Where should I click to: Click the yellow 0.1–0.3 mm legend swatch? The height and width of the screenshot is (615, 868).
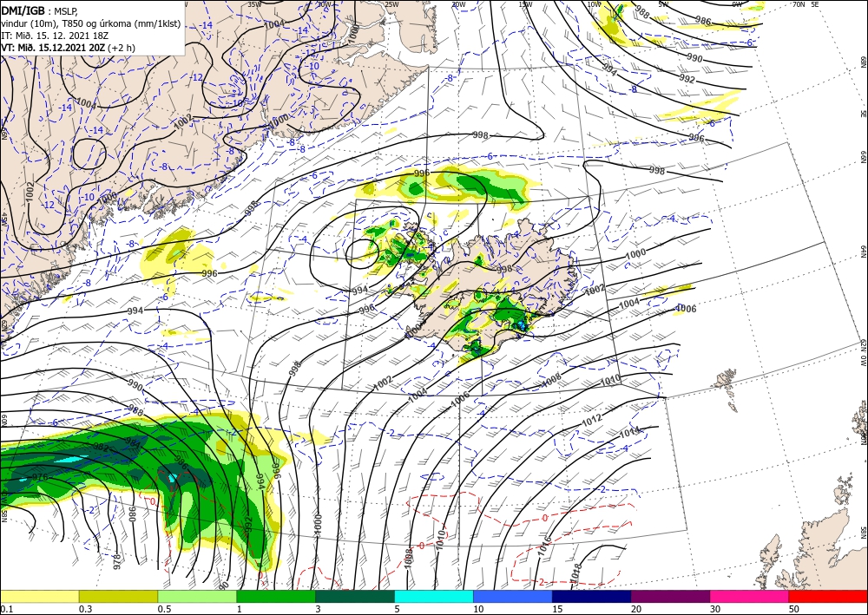[x=39, y=596]
